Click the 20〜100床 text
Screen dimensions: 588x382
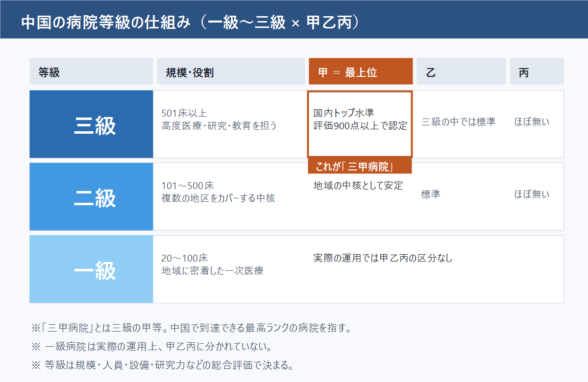pyautogui.click(x=185, y=258)
